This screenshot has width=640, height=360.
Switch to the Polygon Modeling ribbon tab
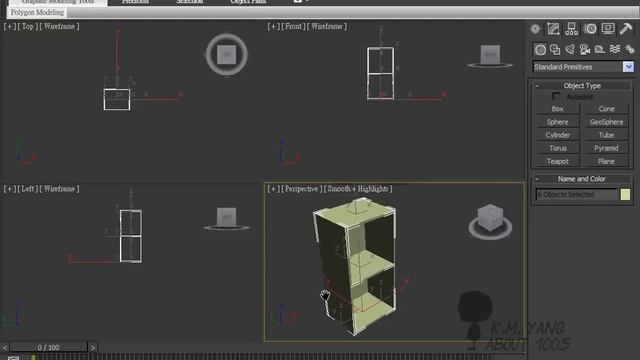click(37, 13)
